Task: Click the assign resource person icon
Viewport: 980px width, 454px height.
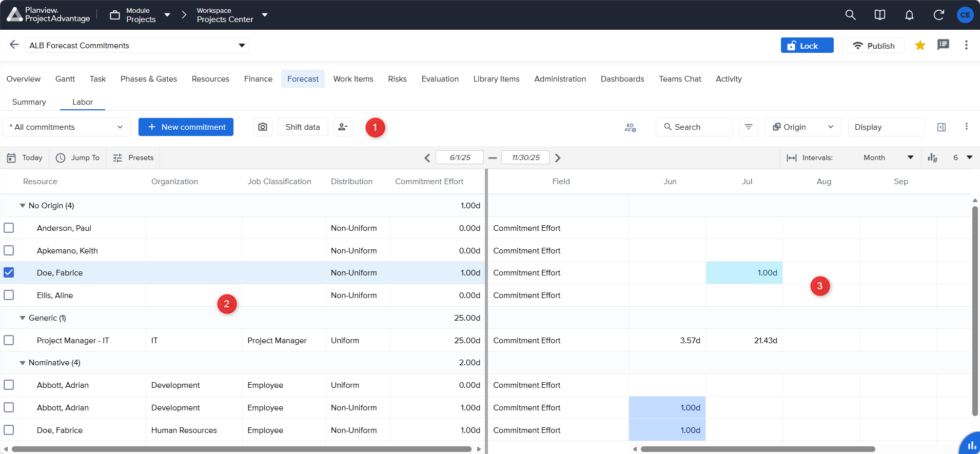Action: coord(343,127)
